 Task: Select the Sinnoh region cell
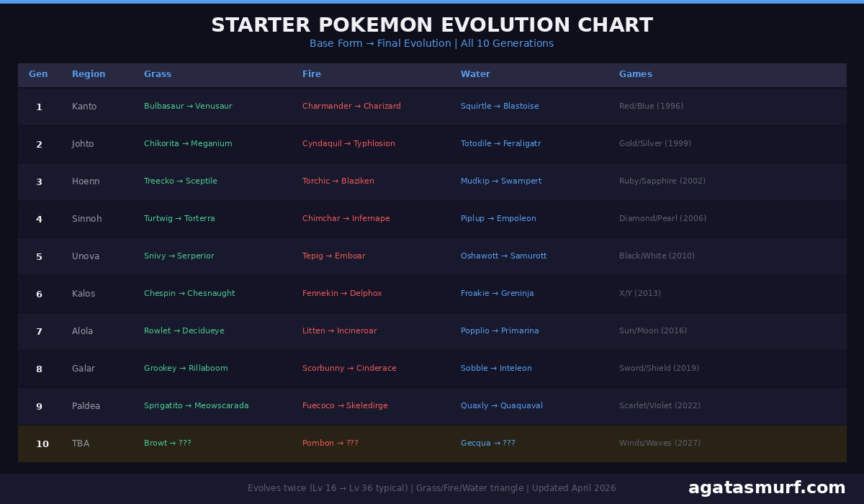[x=87, y=219]
